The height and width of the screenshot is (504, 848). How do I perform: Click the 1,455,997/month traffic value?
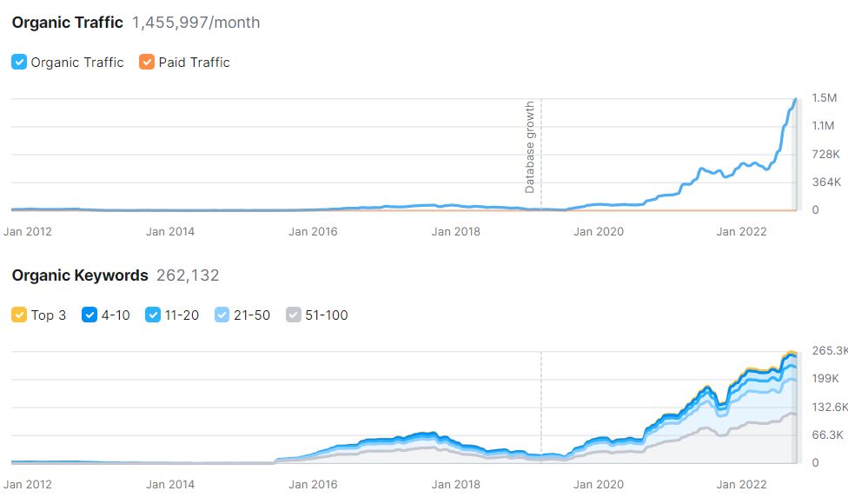click(x=195, y=23)
